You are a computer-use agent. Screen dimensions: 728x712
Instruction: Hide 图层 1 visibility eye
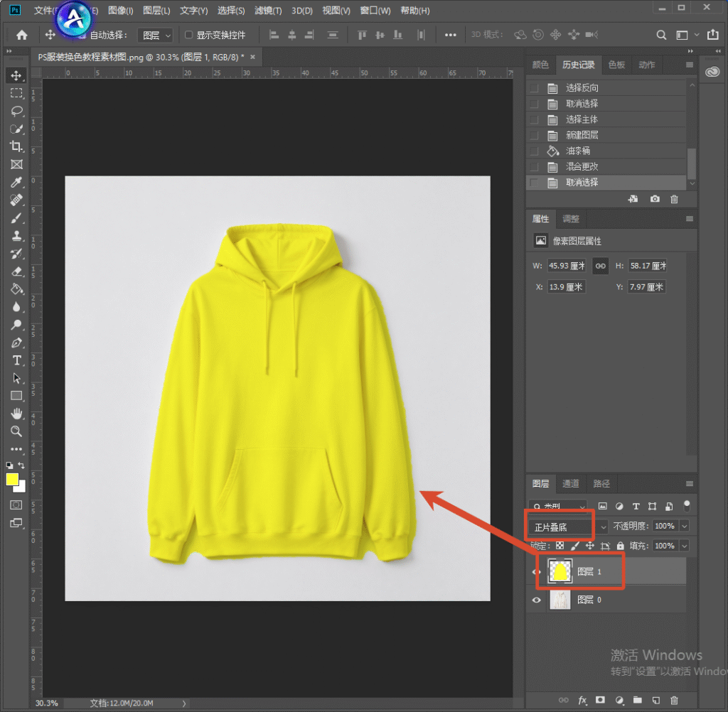535,572
